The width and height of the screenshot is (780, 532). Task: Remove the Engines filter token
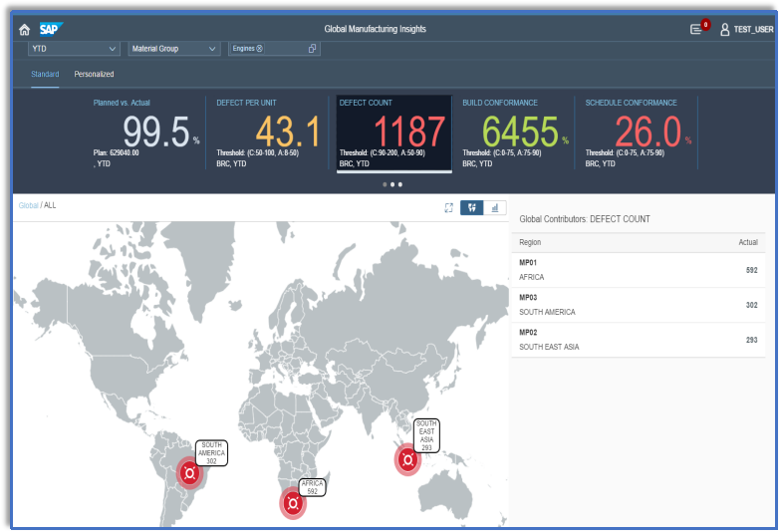pos(260,48)
